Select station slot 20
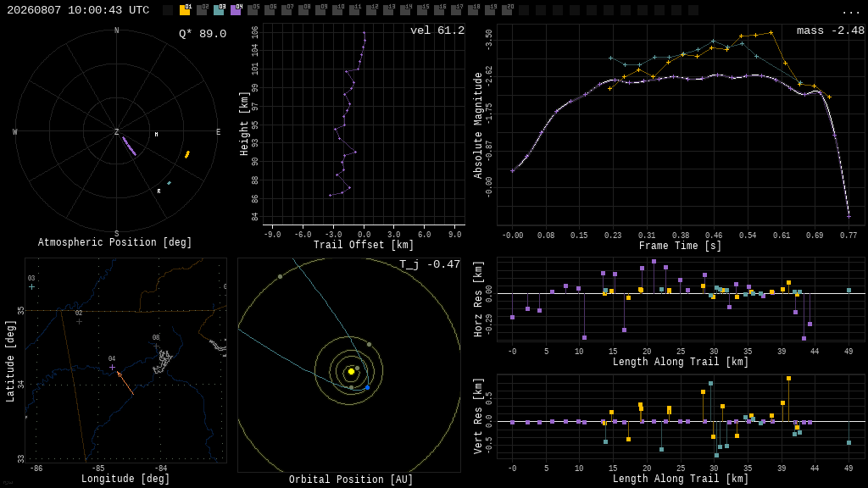Screen dimensions: 868x488 click(x=507, y=9)
